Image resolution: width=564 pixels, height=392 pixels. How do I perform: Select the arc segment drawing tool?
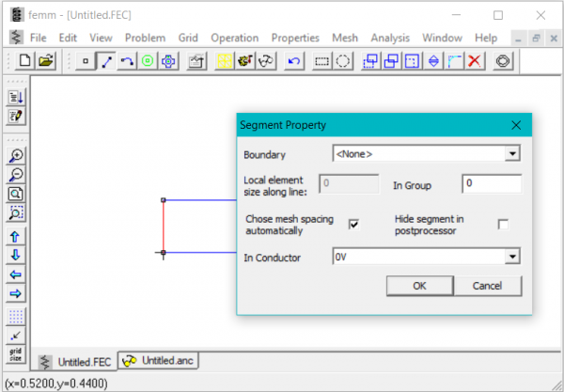pyautogui.click(x=127, y=61)
